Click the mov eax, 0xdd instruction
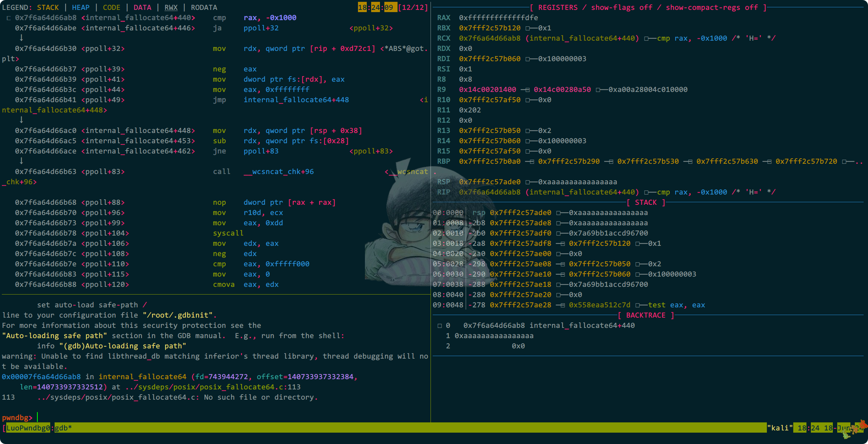868x444 pixels. 248,223
